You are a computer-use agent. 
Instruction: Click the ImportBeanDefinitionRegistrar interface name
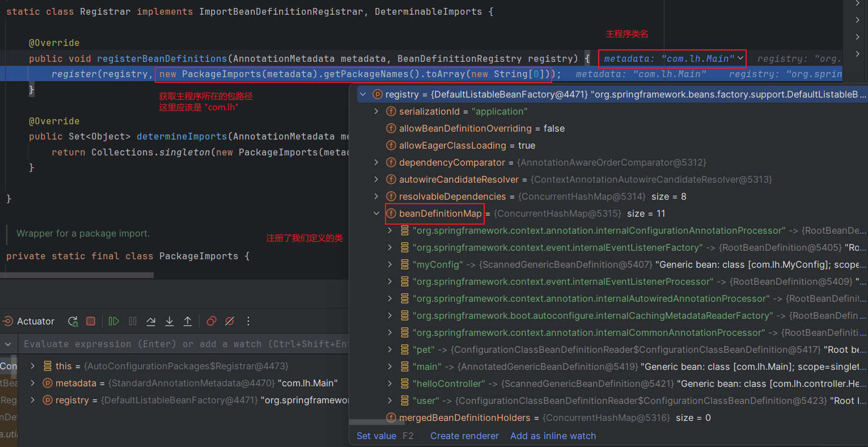tap(281, 11)
